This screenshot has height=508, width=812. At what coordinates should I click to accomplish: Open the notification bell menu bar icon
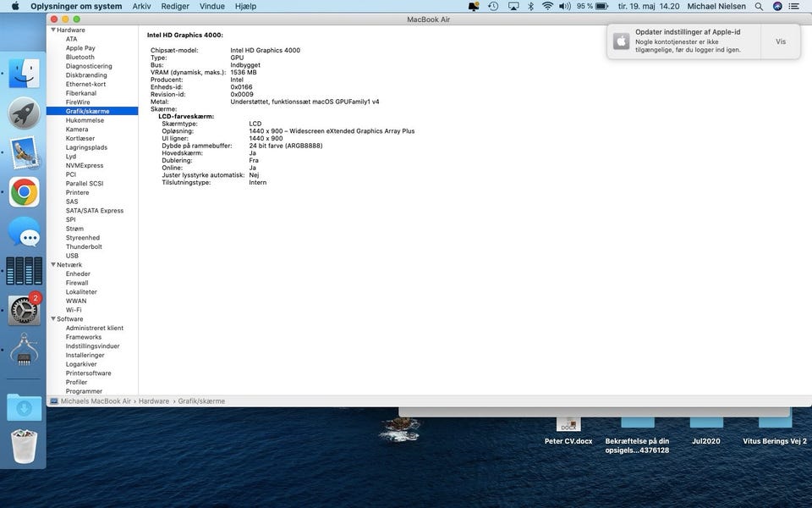tap(474, 6)
